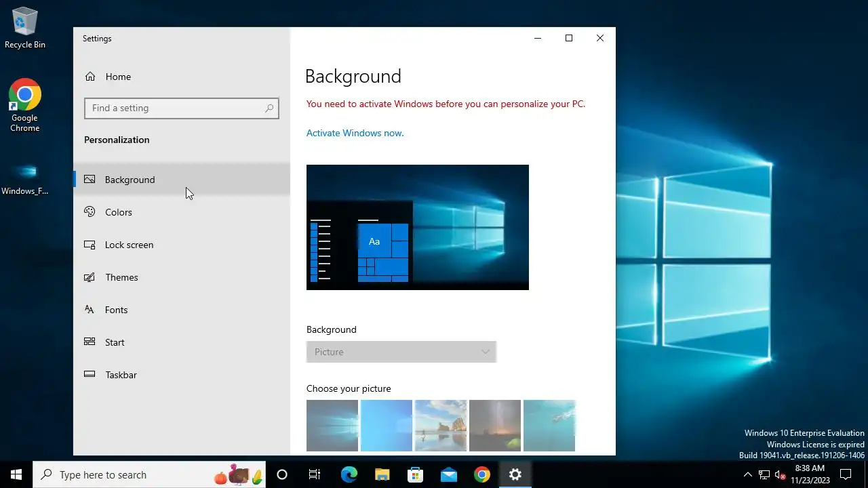Choose the light blue wallpaper thumbnail
Screen dimensions: 868x488
(x=387, y=426)
